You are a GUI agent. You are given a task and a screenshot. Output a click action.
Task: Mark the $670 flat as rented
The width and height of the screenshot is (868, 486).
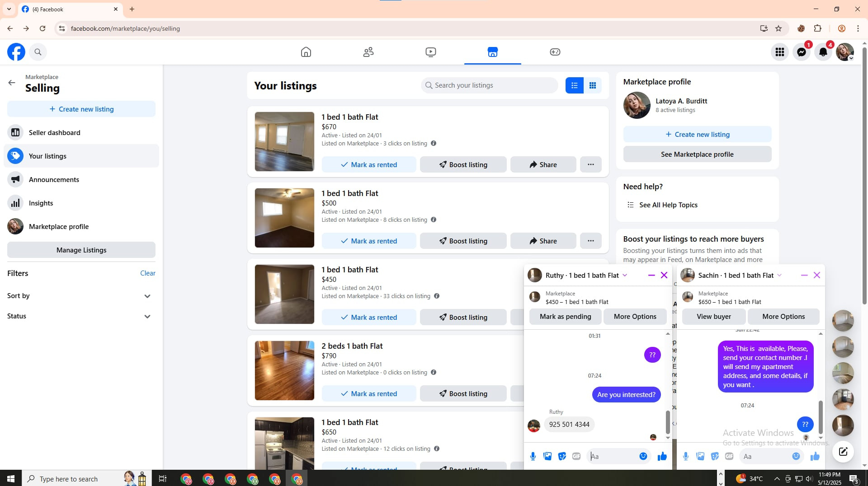click(369, 164)
